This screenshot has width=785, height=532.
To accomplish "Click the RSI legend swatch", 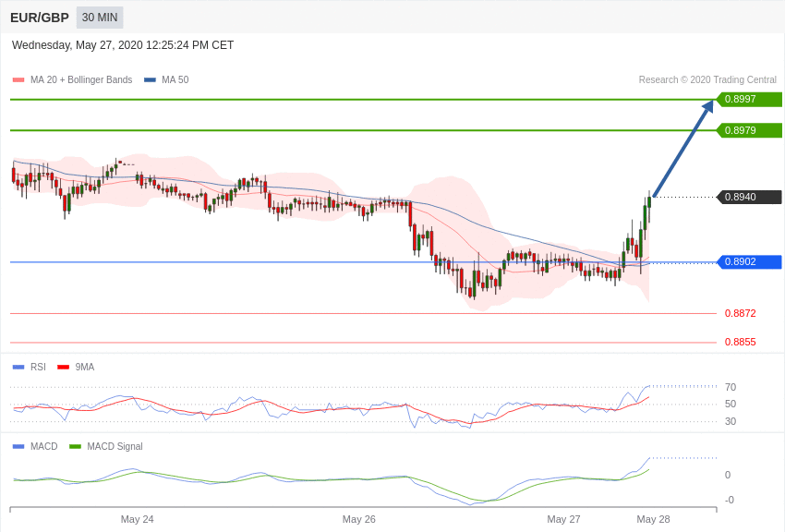I will [18, 368].
